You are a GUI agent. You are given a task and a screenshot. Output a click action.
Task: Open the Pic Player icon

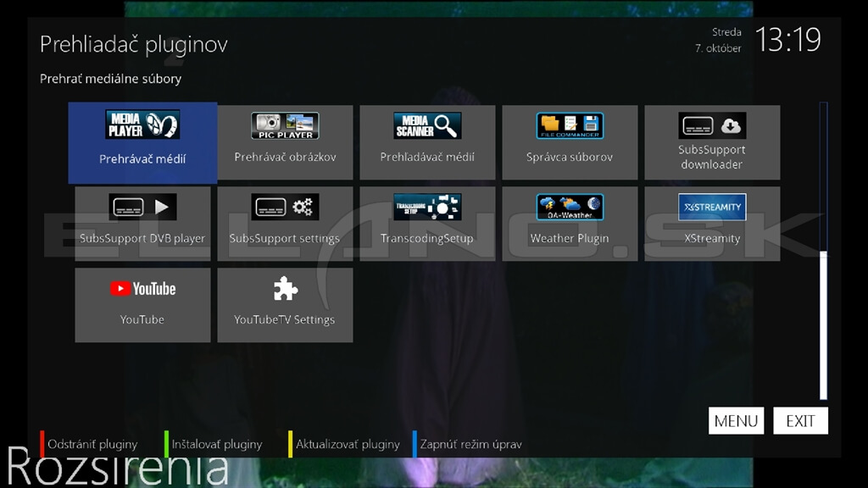point(285,125)
